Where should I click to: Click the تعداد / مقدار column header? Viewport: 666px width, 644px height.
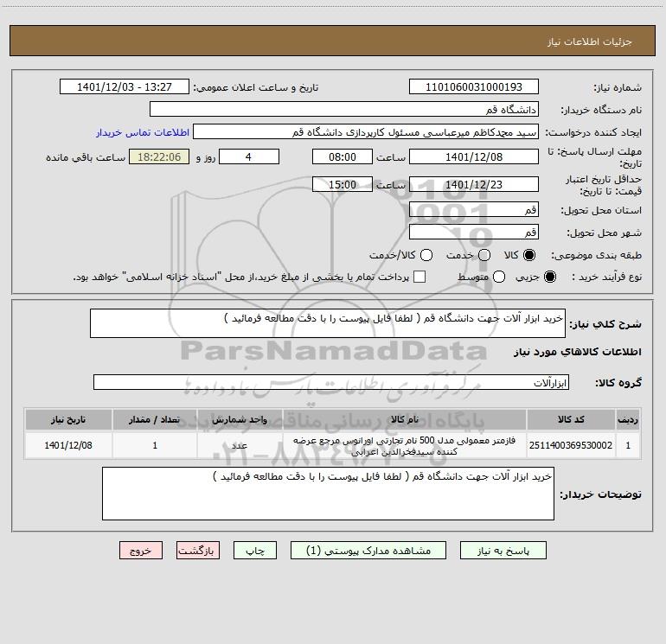click(155, 419)
